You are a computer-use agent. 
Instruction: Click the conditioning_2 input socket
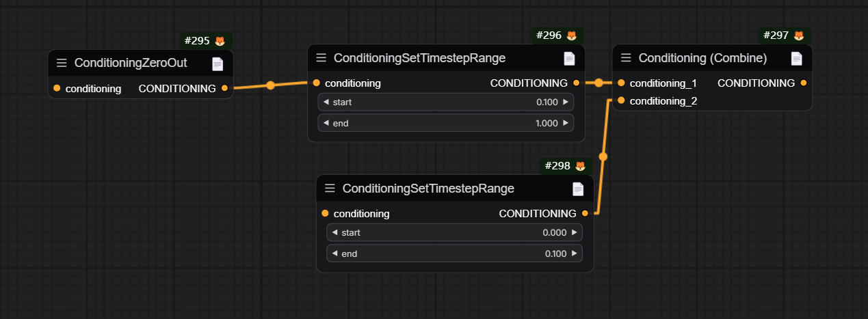click(x=620, y=101)
